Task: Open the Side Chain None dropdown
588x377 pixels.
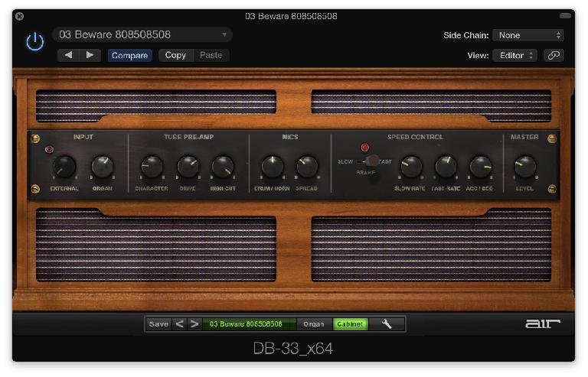Action: click(528, 35)
